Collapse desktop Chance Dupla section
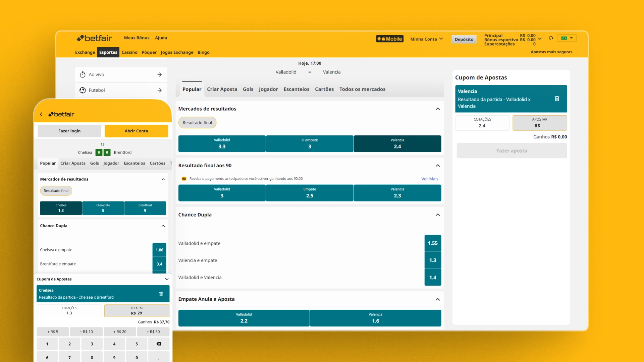644x362 pixels. tap(438, 215)
